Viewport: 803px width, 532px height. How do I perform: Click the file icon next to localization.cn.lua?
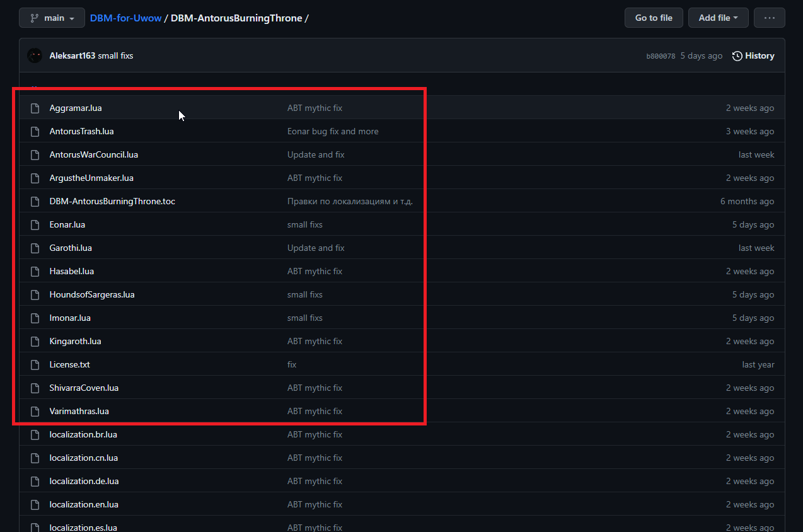coord(35,458)
